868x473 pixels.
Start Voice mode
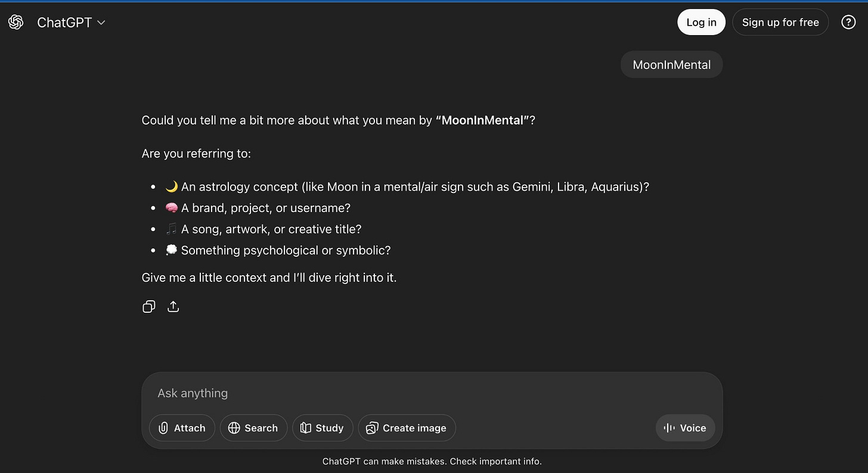685,428
